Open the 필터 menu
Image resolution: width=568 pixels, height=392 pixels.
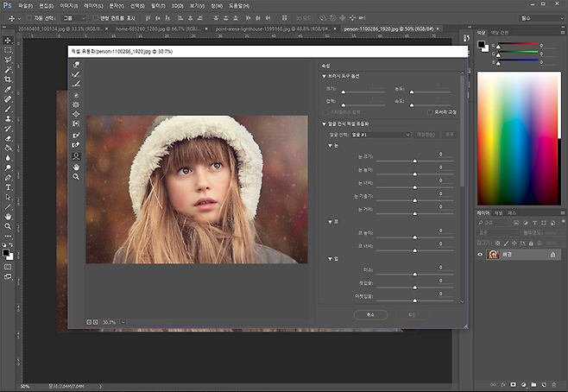click(x=159, y=5)
